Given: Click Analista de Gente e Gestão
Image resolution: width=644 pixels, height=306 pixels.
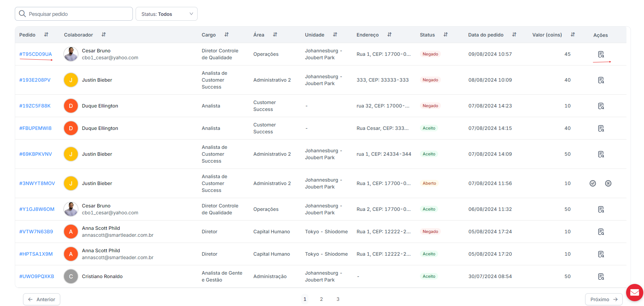Looking at the screenshot, I should 222,276.
